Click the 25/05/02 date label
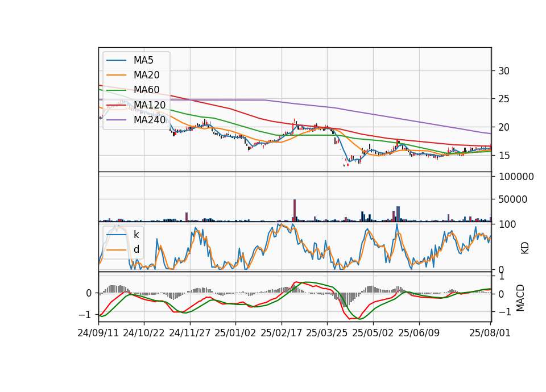Viewport: 546px width, 392px height. coord(373,333)
